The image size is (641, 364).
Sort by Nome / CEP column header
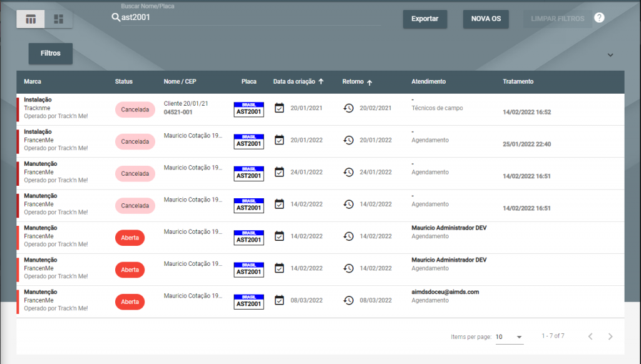click(x=180, y=81)
